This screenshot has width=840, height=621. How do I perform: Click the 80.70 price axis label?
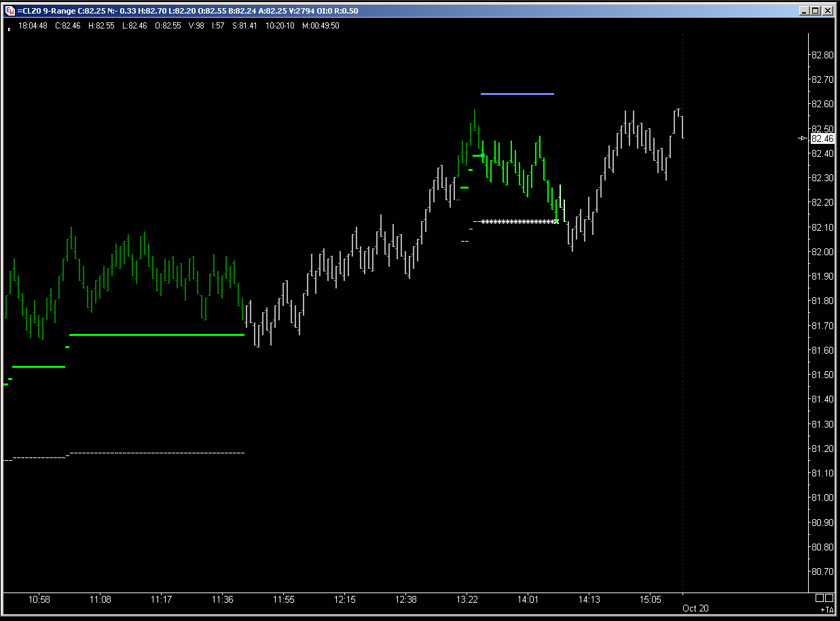[x=822, y=571]
